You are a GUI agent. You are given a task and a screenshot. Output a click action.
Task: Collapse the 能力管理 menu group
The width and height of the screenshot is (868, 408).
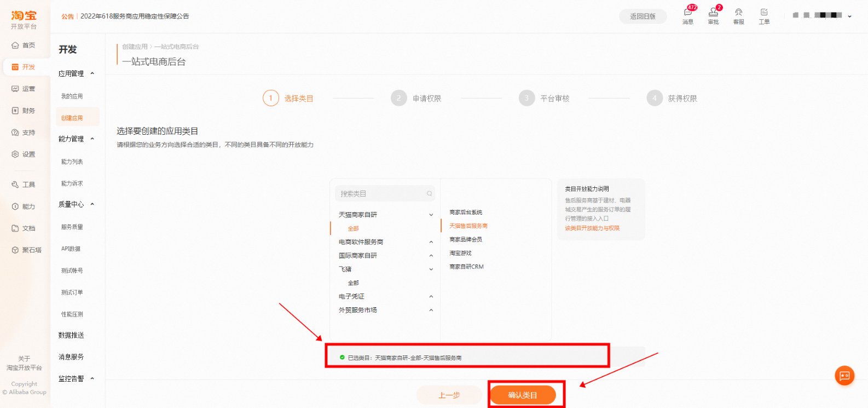coord(92,139)
